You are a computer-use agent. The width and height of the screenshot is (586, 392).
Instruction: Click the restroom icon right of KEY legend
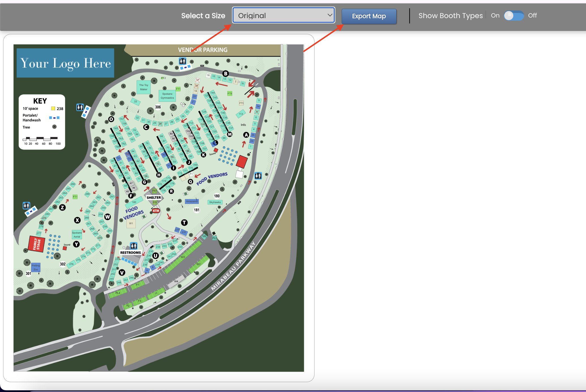point(80,107)
